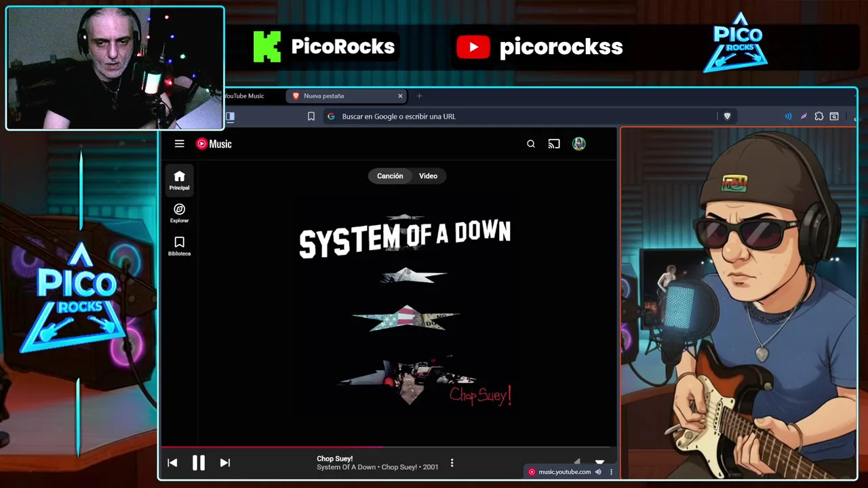
Task: Skip to the previous track
Action: (x=172, y=463)
